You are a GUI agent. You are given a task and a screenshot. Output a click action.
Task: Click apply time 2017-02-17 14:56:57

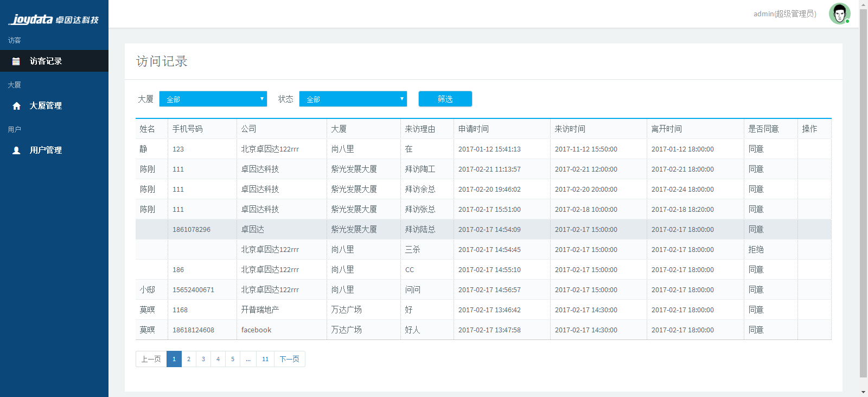(x=489, y=289)
